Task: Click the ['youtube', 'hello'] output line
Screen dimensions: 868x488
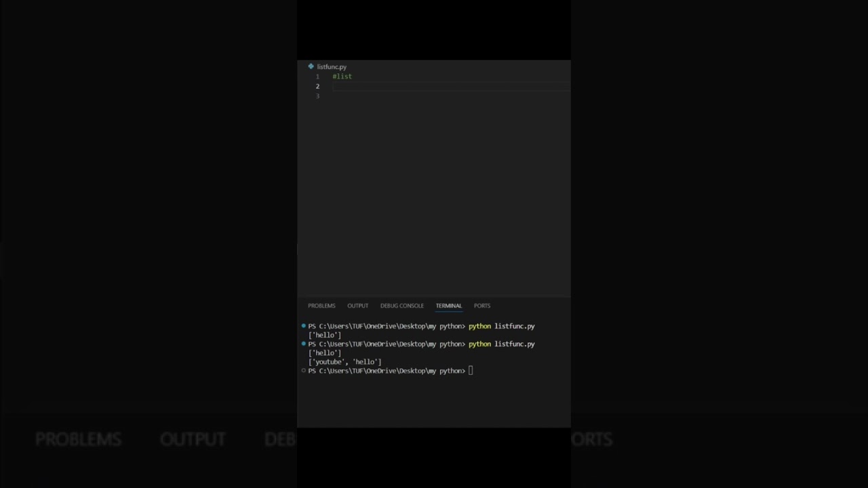Action: pyautogui.click(x=344, y=362)
